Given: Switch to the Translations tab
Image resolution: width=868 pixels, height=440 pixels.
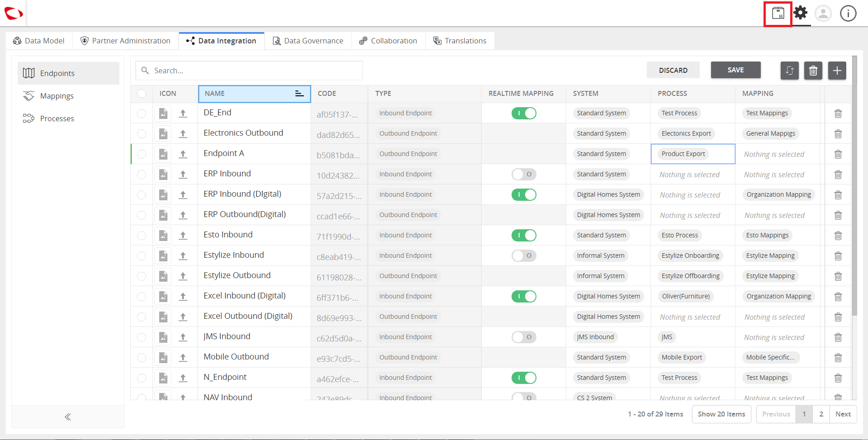Looking at the screenshot, I should pyautogui.click(x=460, y=41).
